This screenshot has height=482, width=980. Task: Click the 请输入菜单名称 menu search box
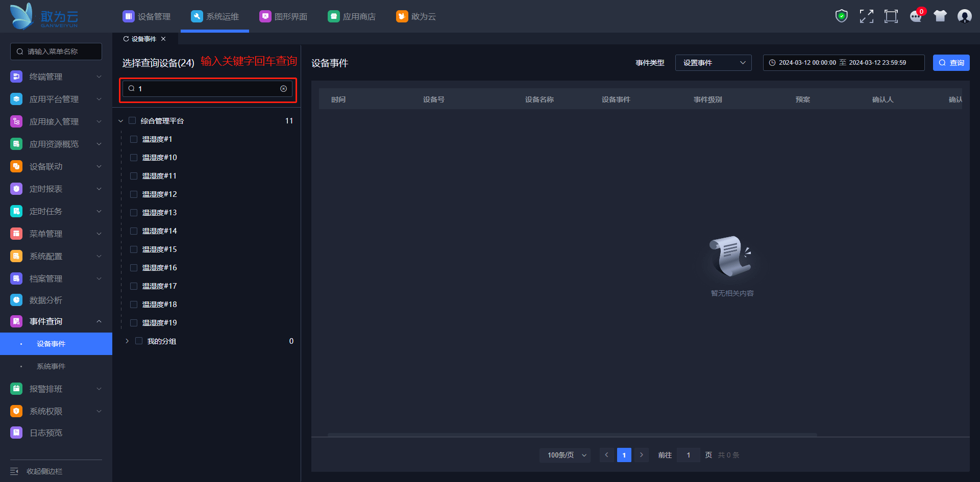(x=56, y=52)
